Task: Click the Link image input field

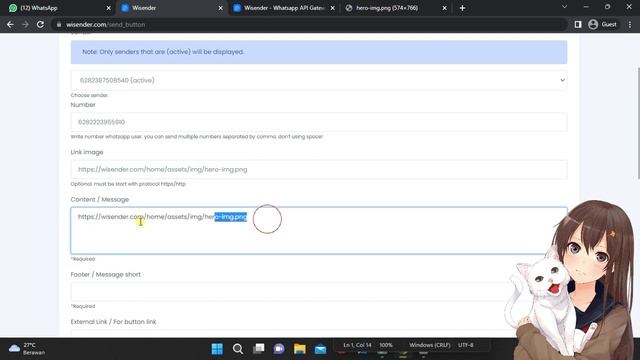Action: (x=319, y=169)
